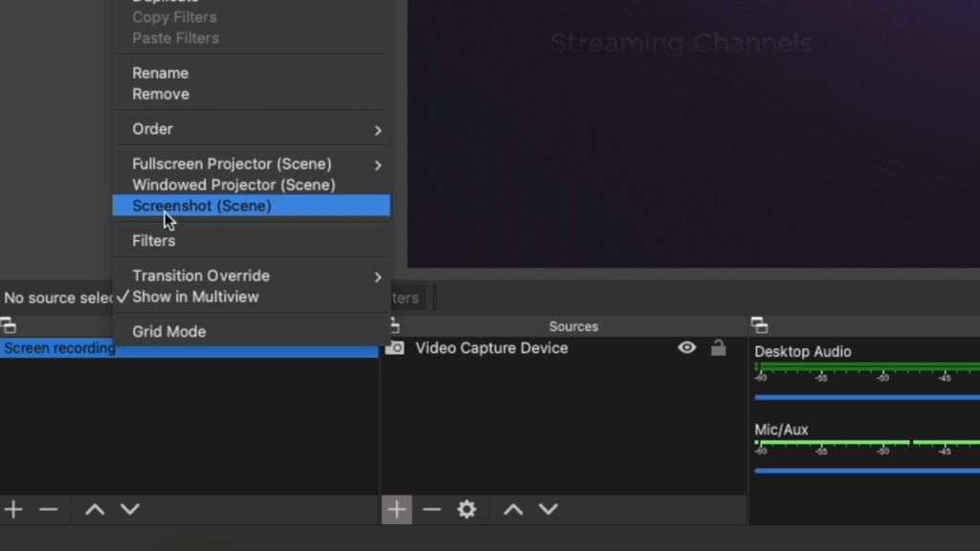This screenshot has height=551, width=980.
Task: Click the Streaming Channels preview area
Action: 680,43
